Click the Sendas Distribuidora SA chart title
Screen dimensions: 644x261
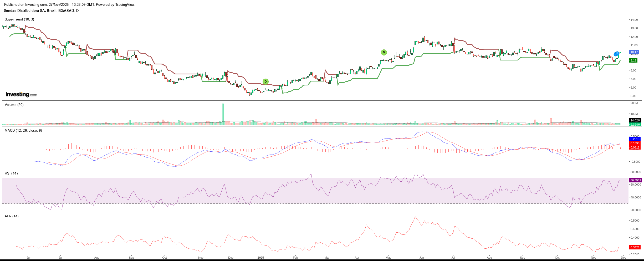point(41,11)
